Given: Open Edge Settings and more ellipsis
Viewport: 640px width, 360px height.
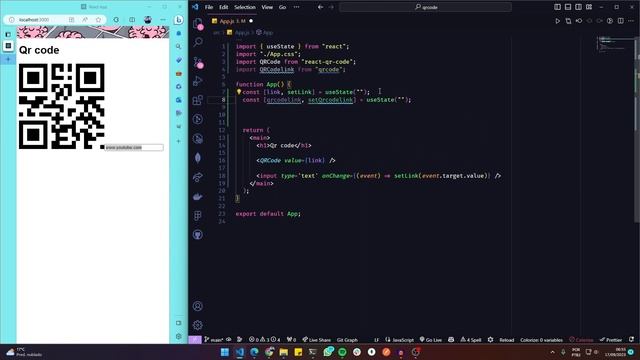Looking at the screenshot, I should pyautogui.click(x=163, y=20).
